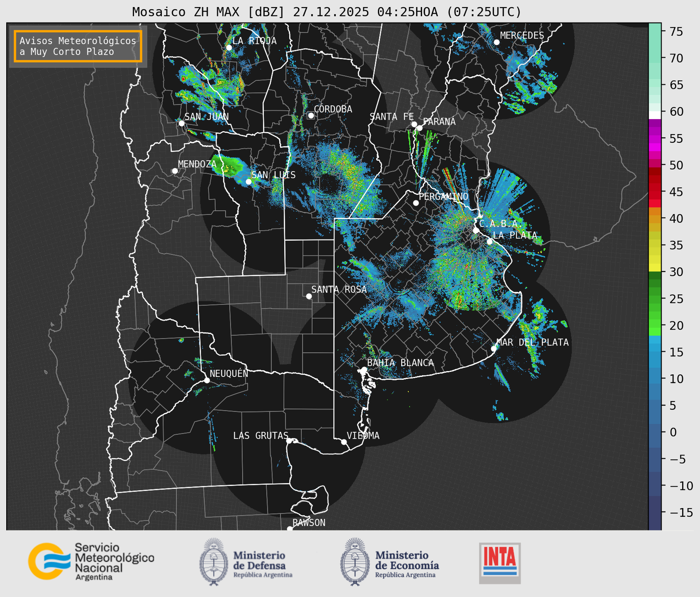Click the Viedma city marker

344,442
